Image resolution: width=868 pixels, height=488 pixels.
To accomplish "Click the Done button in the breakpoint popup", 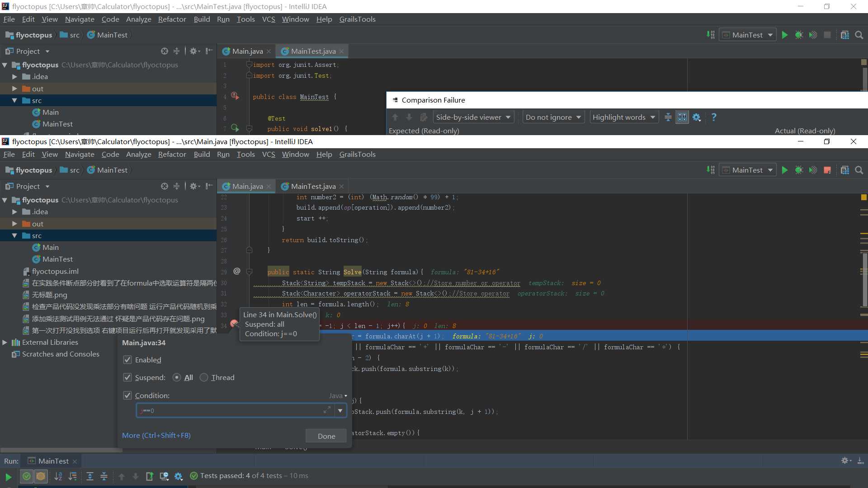I will [326, 436].
